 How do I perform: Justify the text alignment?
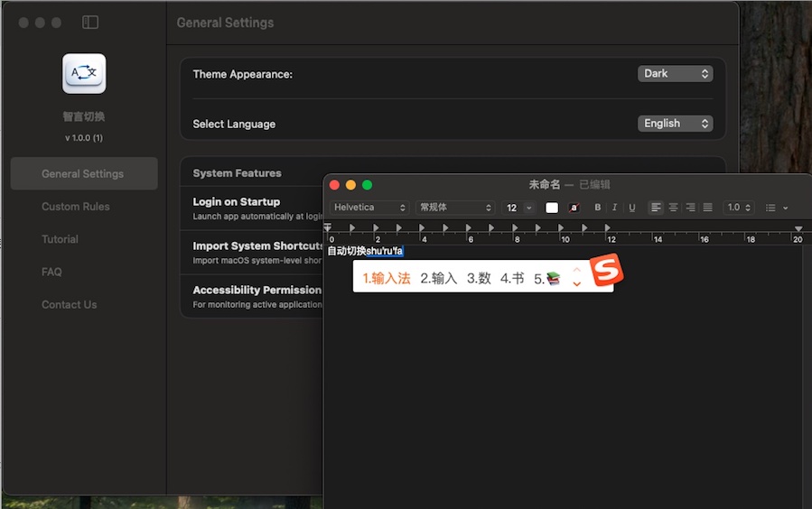click(x=707, y=208)
